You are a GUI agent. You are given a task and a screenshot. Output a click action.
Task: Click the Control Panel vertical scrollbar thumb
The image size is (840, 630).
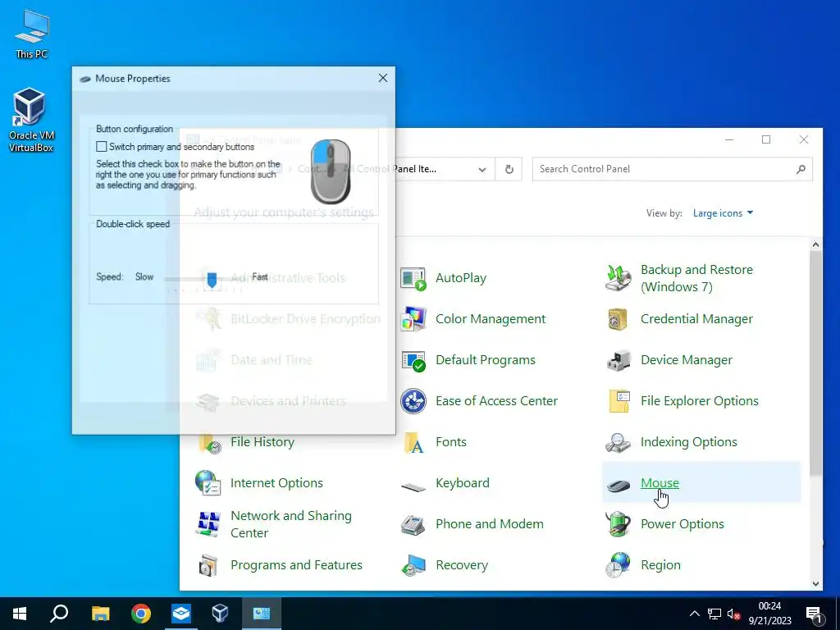815,363
